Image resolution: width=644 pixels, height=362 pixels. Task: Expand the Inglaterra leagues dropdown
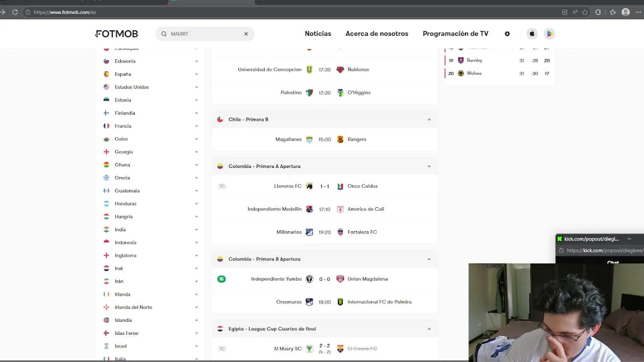tap(196, 255)
